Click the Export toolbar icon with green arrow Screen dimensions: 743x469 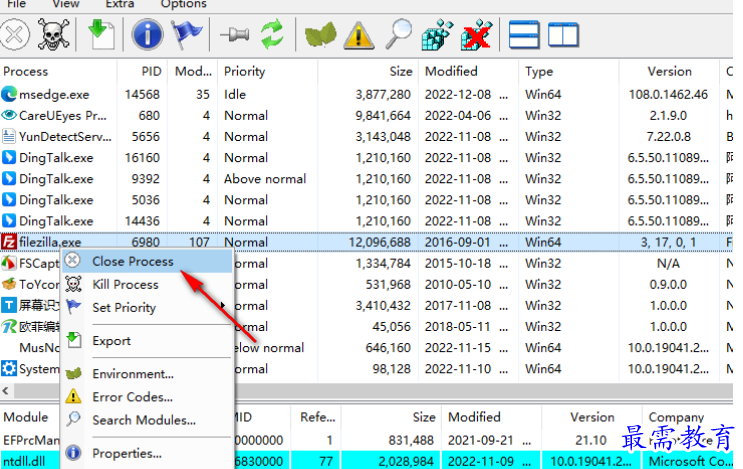pos(101,35)
